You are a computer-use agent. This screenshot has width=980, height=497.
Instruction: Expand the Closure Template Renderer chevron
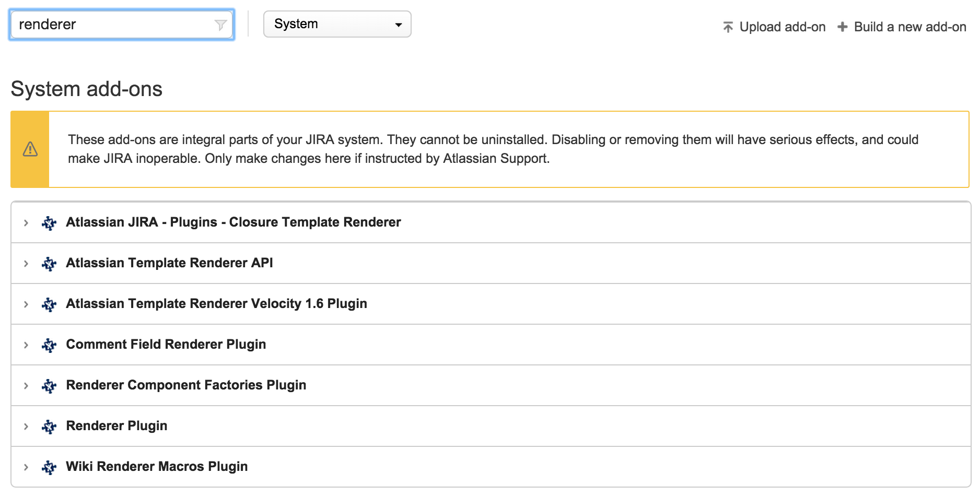click(26, 223)
